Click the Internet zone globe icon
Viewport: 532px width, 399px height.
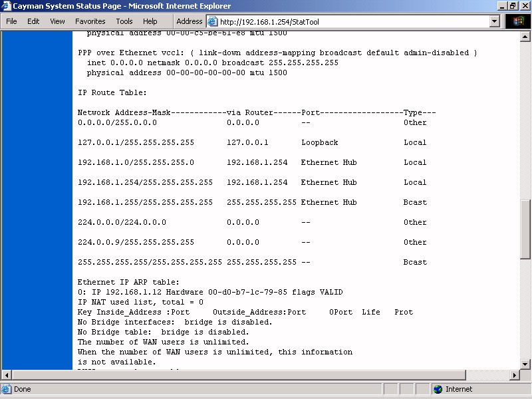click(x=438, y=389)
